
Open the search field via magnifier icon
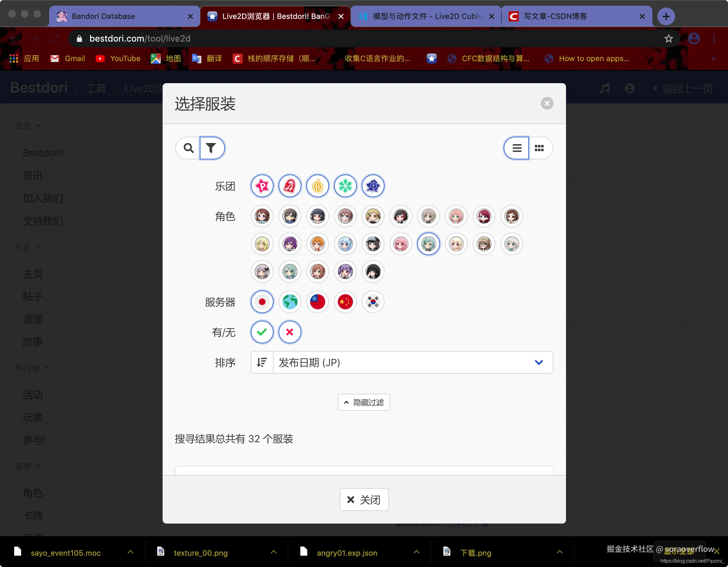coord(188,148)
